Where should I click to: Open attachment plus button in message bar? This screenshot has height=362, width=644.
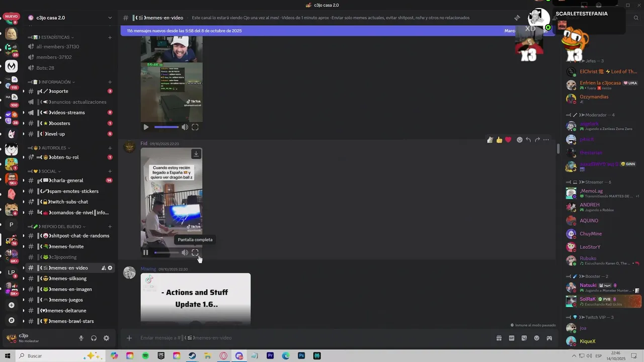tap(129, 338)
